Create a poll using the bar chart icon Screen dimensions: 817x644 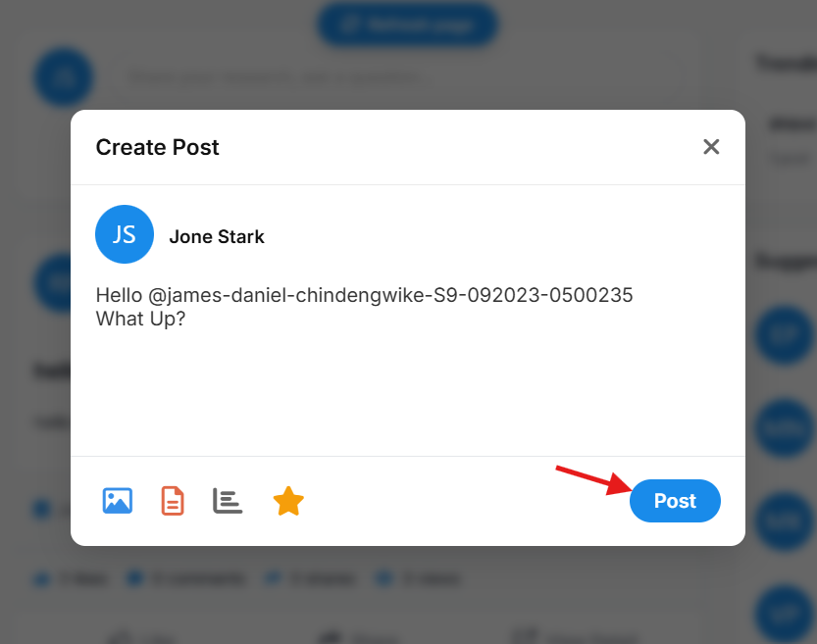(228, 501)
